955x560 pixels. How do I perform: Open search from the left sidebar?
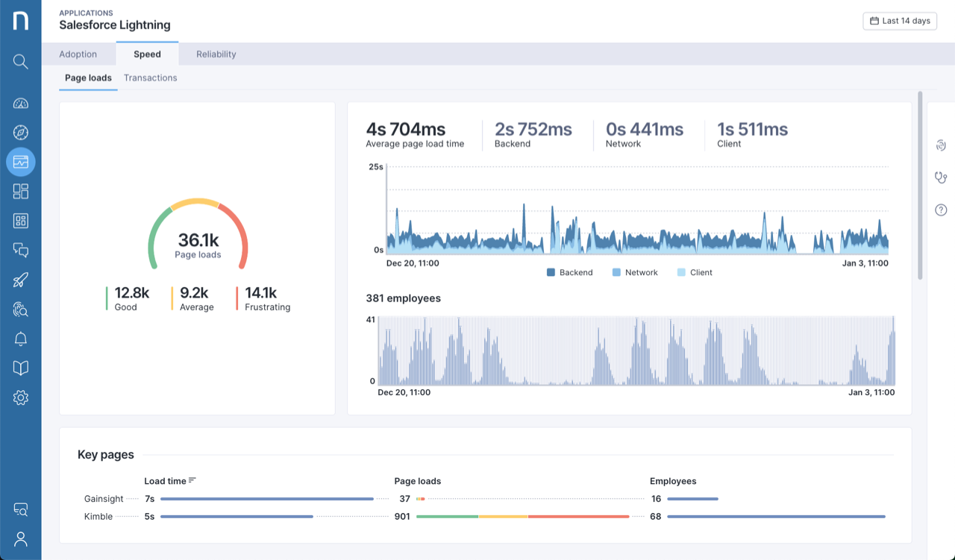point(21,62)
